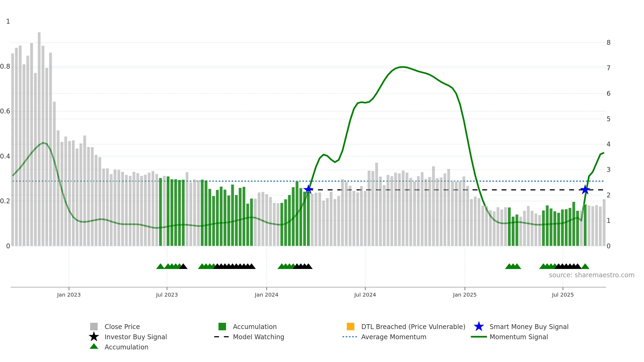The width and height of the screenshot is (644, 362).
Task: Toggle the Average Momentum legend label
Action: 394,337
